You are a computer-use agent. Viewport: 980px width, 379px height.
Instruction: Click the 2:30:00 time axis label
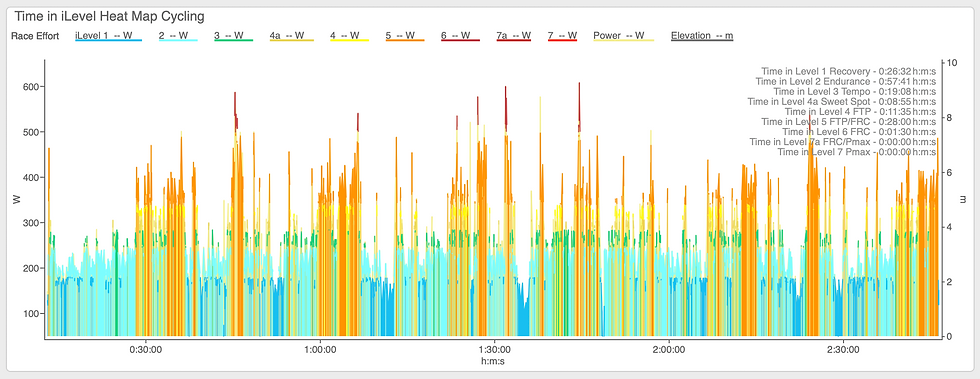tap(844, 350)
